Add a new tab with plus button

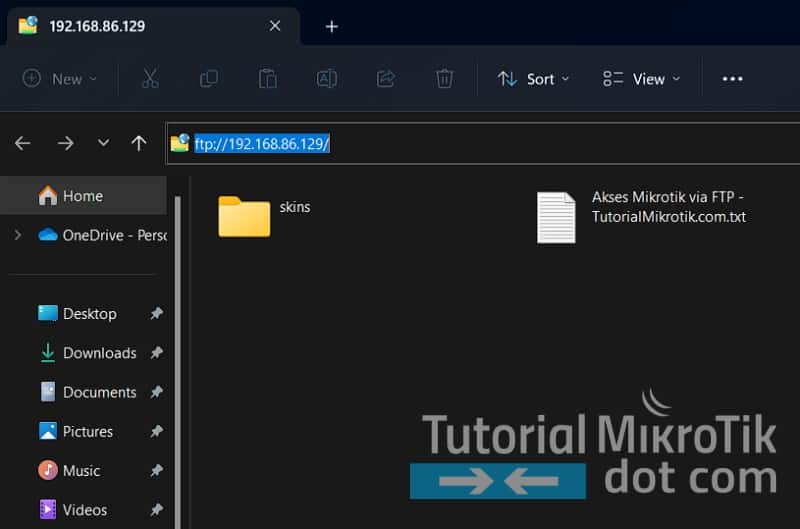(332, 26)
